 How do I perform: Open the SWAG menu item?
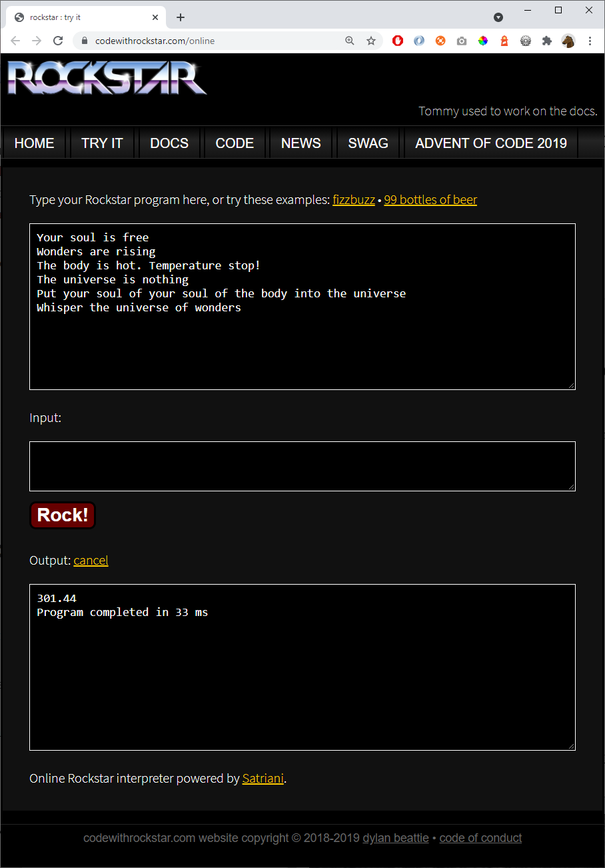point(368,143)
